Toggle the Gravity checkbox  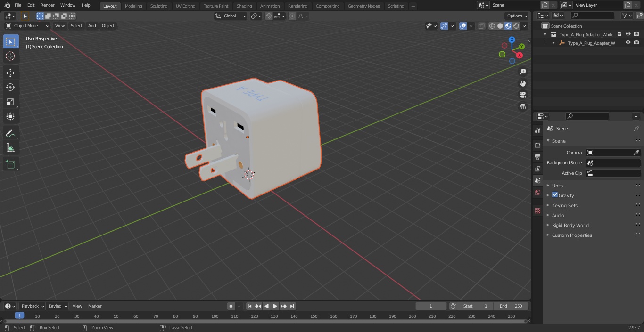click(x=555, y=195)
